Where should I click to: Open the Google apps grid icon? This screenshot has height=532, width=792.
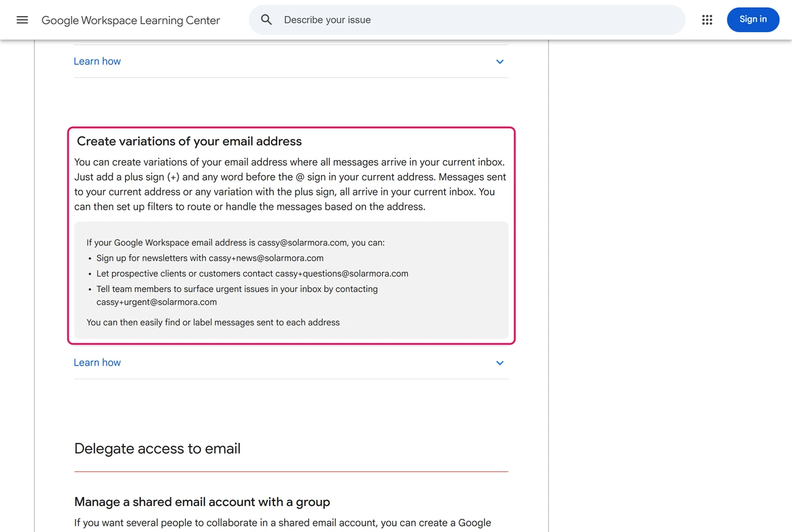pyautogui.click(x=707, y=20)
